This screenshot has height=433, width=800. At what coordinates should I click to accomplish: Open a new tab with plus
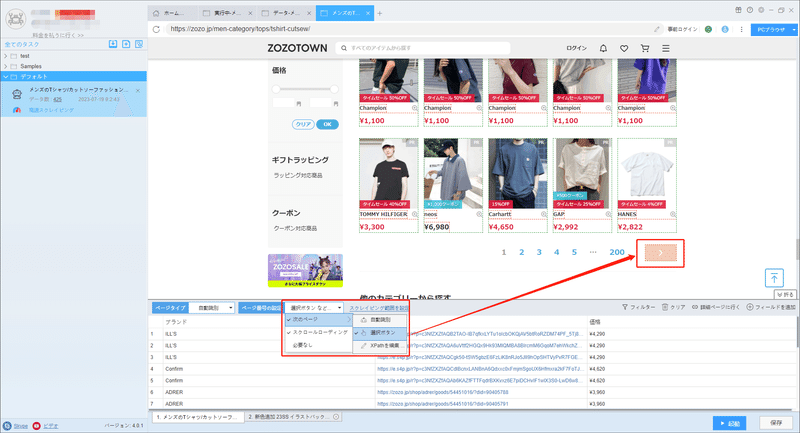point(380,13)
